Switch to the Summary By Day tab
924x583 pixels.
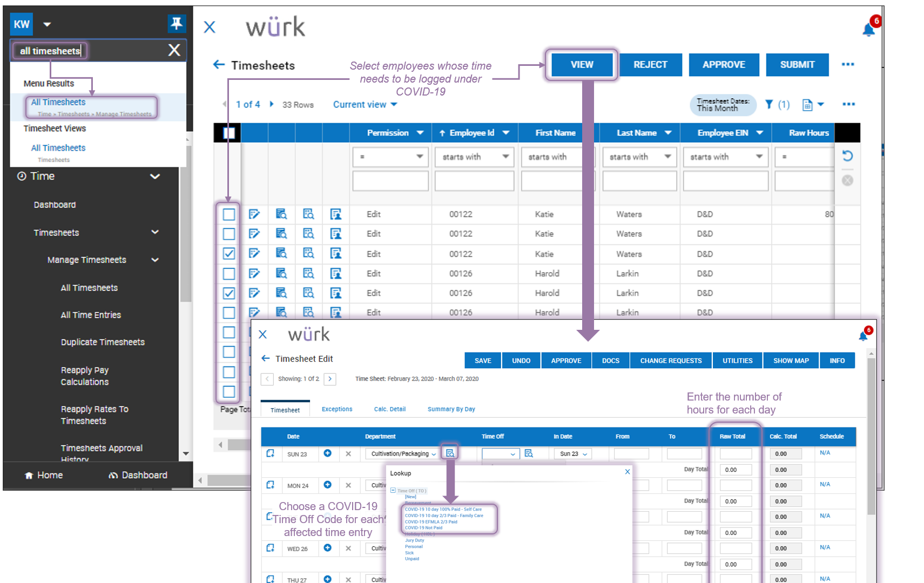451,409
